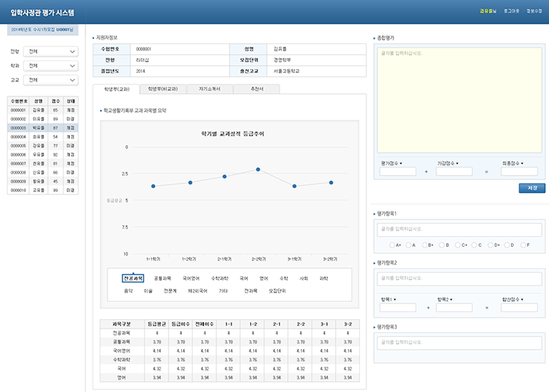Select the C+ grade radio button

click(x=457, y=245)
